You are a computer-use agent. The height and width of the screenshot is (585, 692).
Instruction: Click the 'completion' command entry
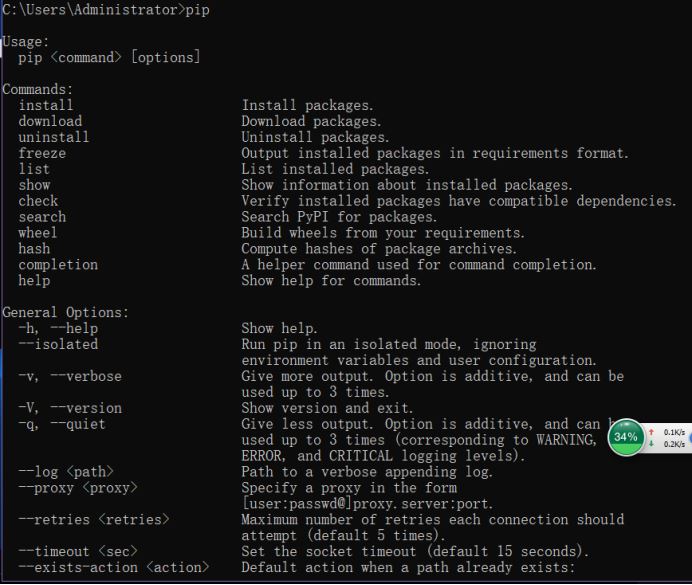[x=58, y=265]
